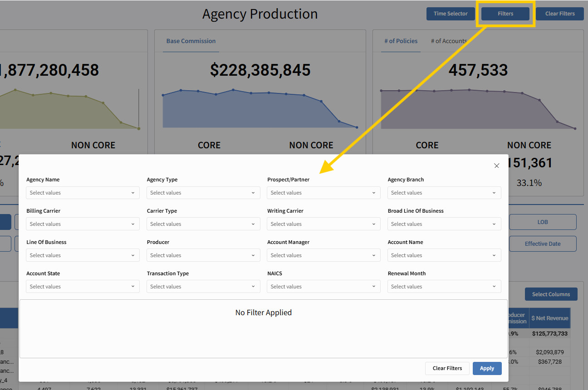The height and width of the screenshot is (390, 588).
Task: Click the Writing Carrier chevron arrow
Action: coord(374,224)
